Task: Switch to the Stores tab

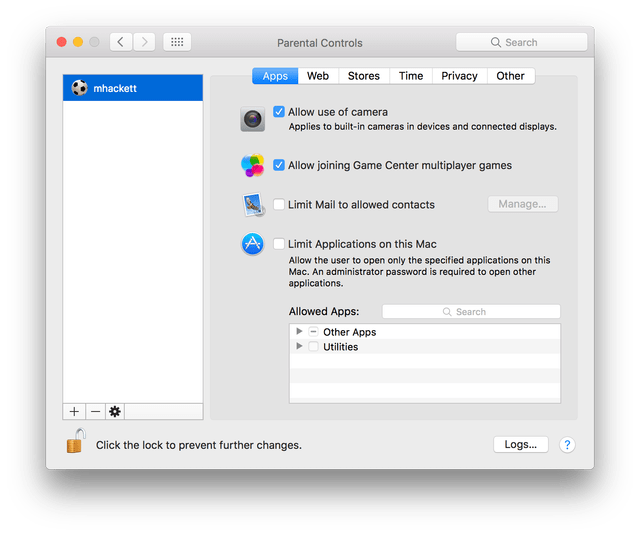Action: (x=364, y=76)
